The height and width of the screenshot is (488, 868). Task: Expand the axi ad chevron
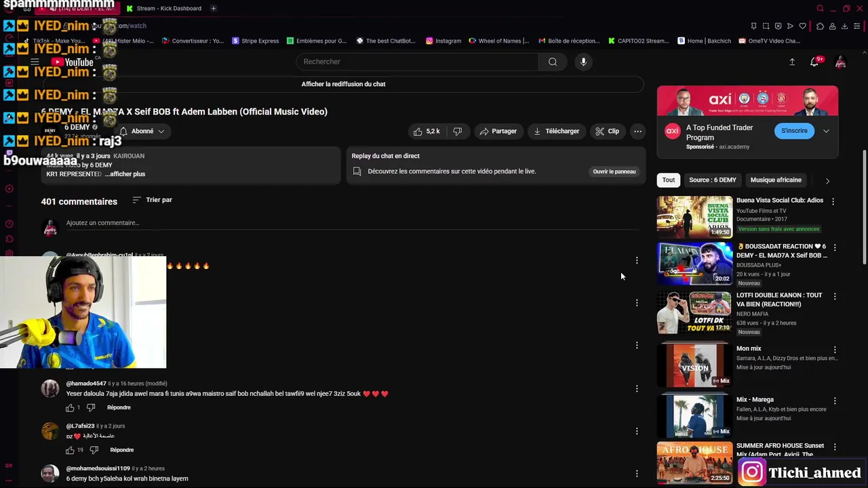(826, 131)
